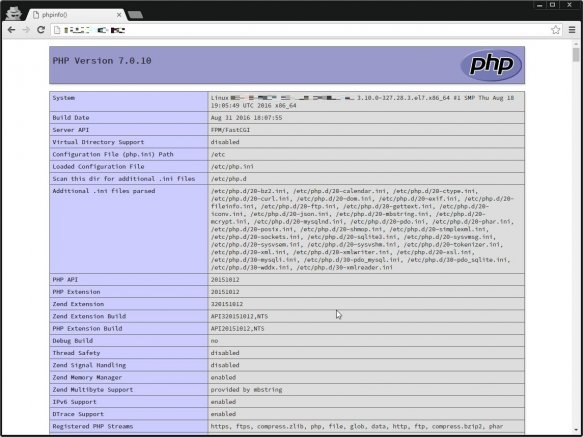The width and height of the screenshot is (583, 437).
Task: Maximize the browser window
Action: [553, 5]
